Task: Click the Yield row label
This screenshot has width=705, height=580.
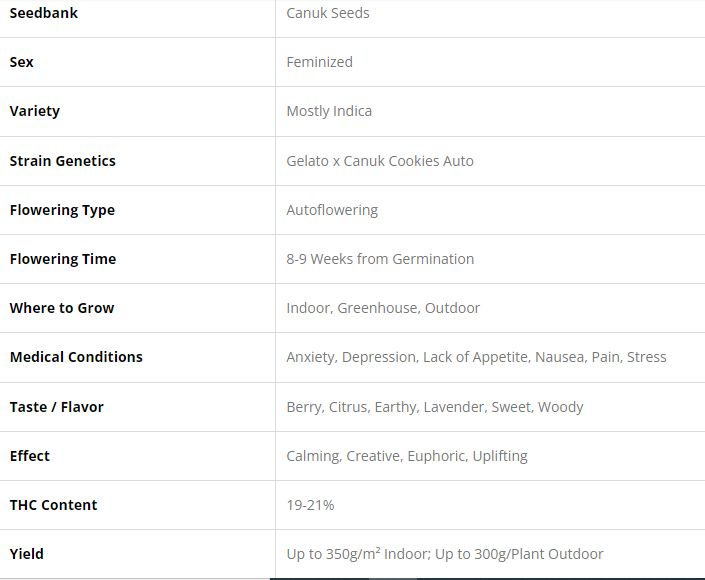Action: [x=27, y=554]
